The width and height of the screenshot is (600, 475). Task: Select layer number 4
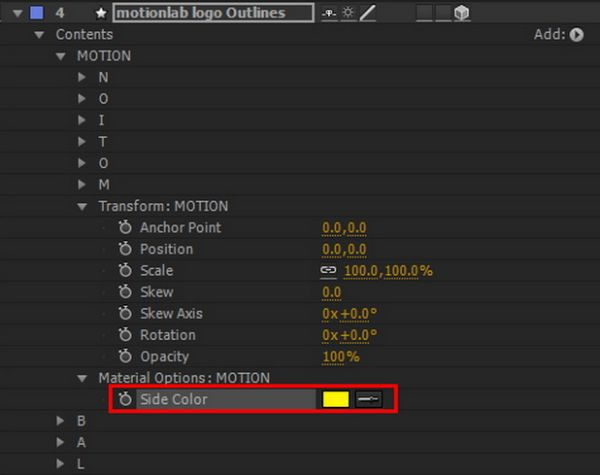pyautogui.click(x=60, y=13)
